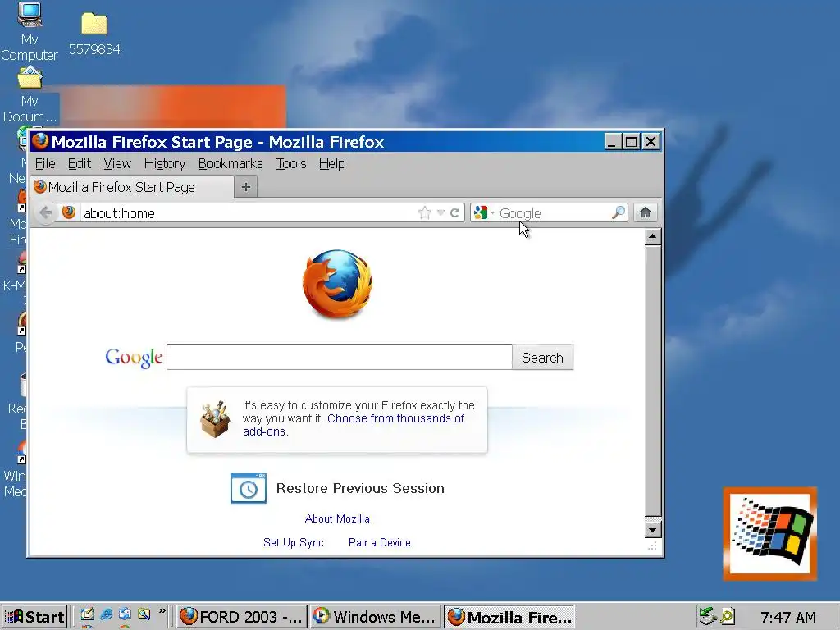Click the large Firefox logo on the start page
The image size is (840, 630).
337,284
